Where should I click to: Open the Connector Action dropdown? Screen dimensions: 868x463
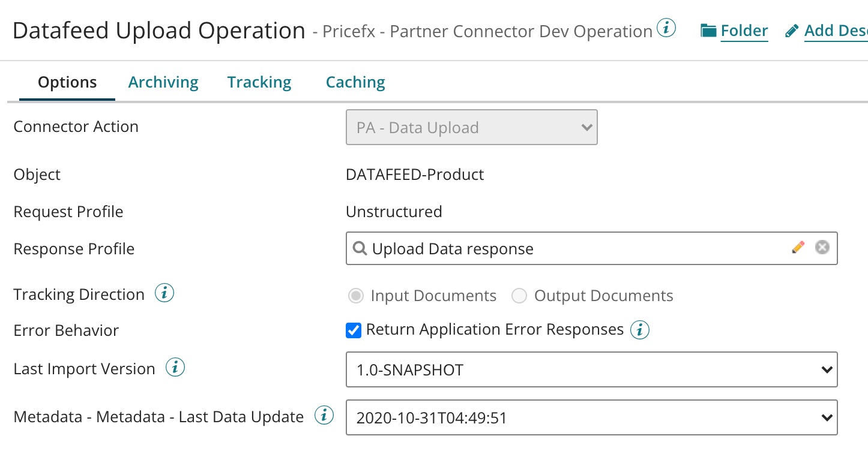click(471, 127)
